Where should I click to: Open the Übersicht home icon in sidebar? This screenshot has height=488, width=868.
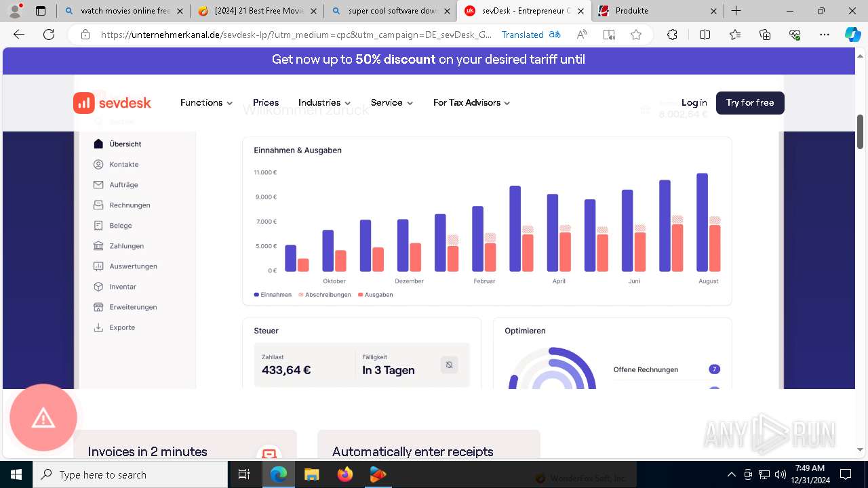(x=98, y=144)
